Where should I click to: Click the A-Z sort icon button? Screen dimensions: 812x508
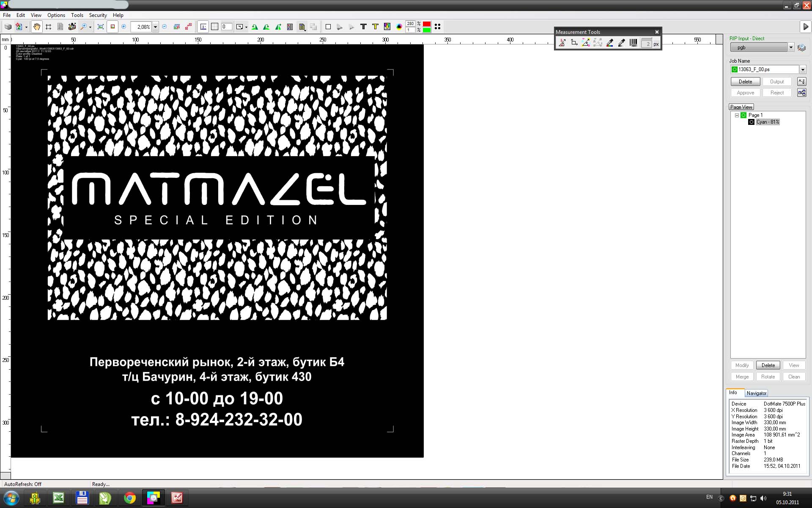point(801,82)
